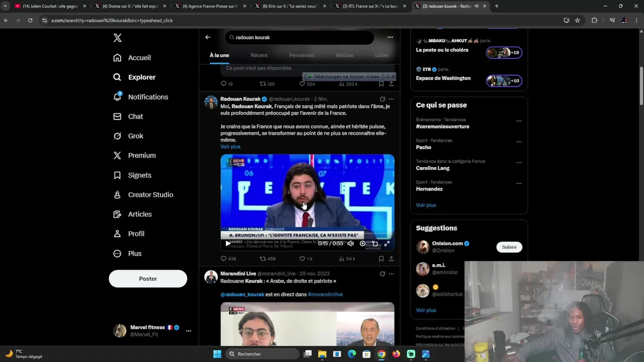Follow Onision.com with the Suivre button
Screen dimensions: 644x362
509,247
